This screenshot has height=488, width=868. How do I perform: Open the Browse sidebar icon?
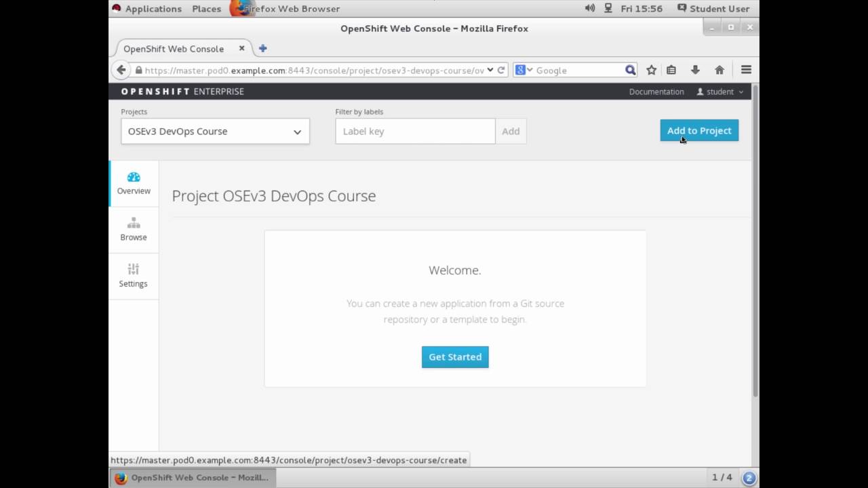pos(134,224)
